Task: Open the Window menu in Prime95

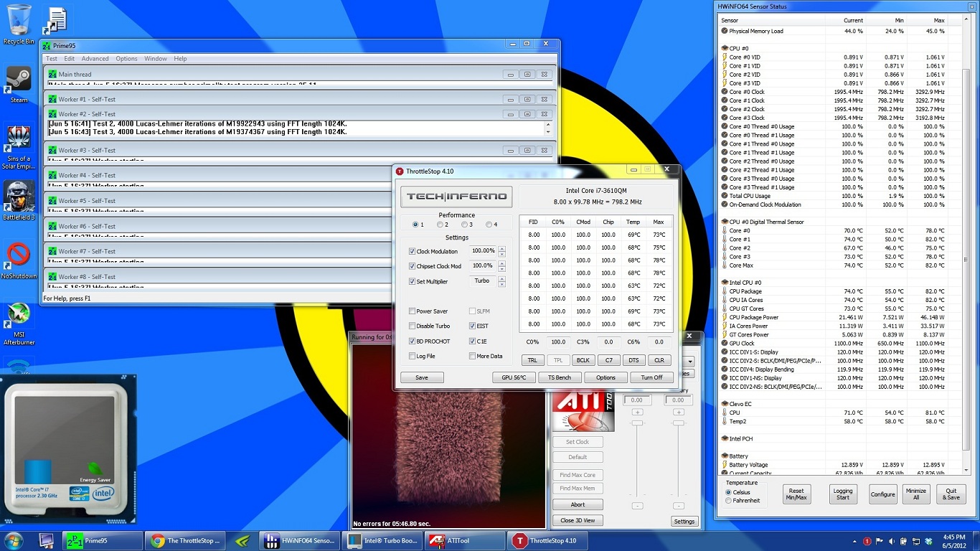Action: 156,59
